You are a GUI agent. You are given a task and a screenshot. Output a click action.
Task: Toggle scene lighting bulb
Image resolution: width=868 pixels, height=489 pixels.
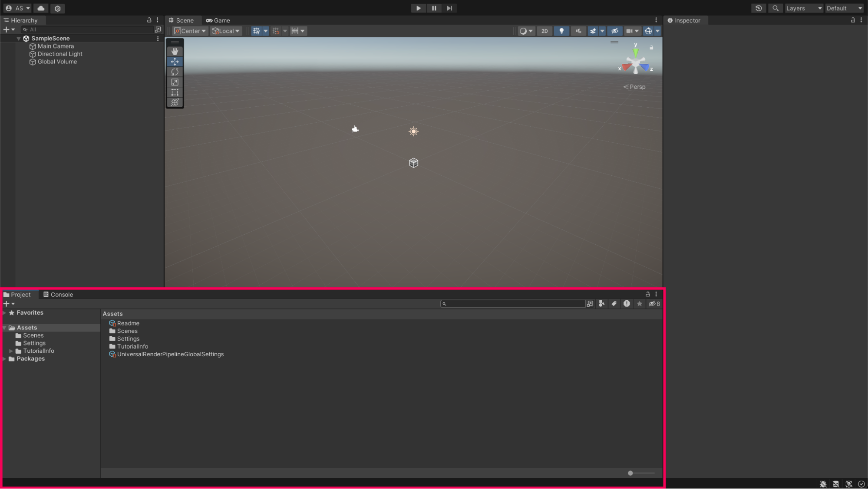[561, 31]
